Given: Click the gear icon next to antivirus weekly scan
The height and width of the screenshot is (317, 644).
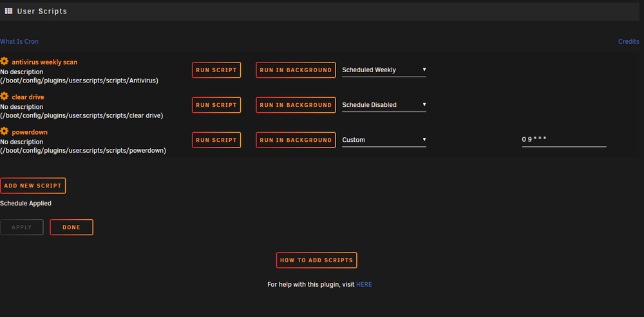Looking at the screenshot, I should tap(4, 61).
